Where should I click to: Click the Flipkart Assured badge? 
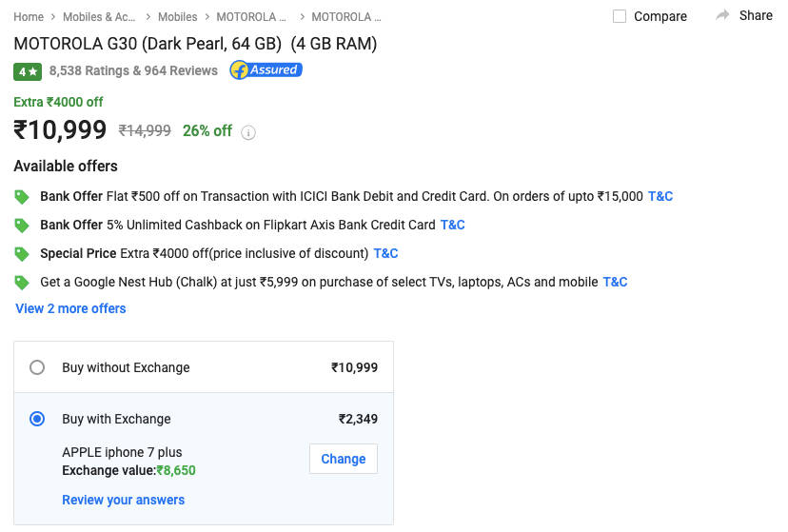pos(266,70)
